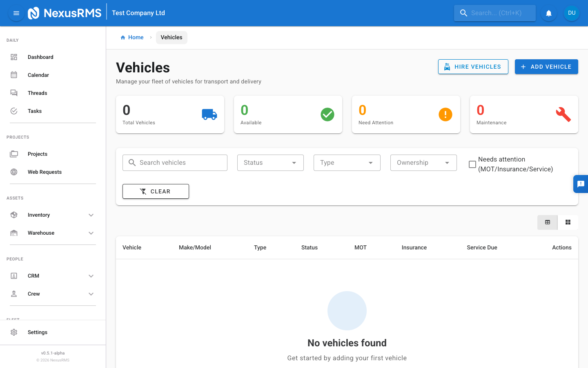The height and width of the screenshot is (368, 588).
Task: Select the Calendar icon in the sidebar
Action: pyautogui.click(x=14, y=75)
